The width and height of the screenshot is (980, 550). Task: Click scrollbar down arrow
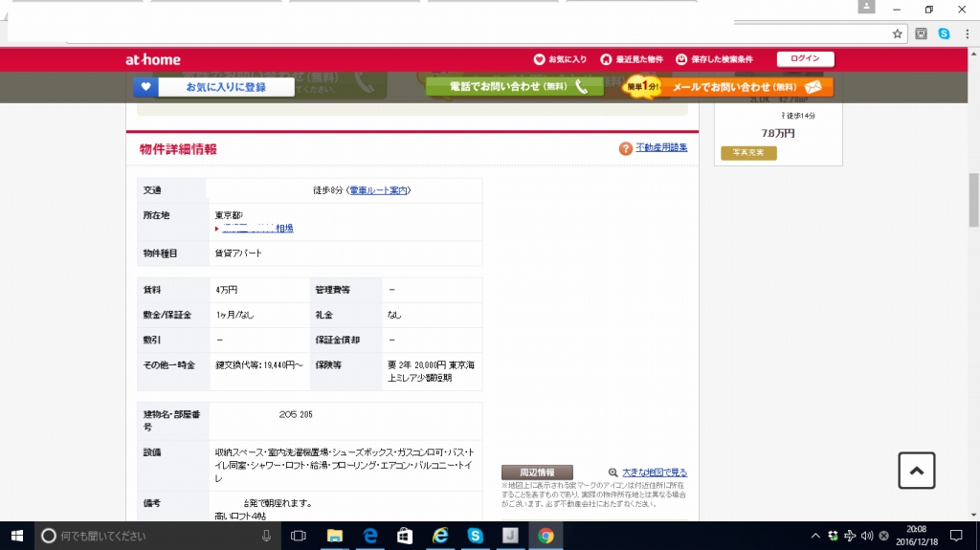pos(973,515)
